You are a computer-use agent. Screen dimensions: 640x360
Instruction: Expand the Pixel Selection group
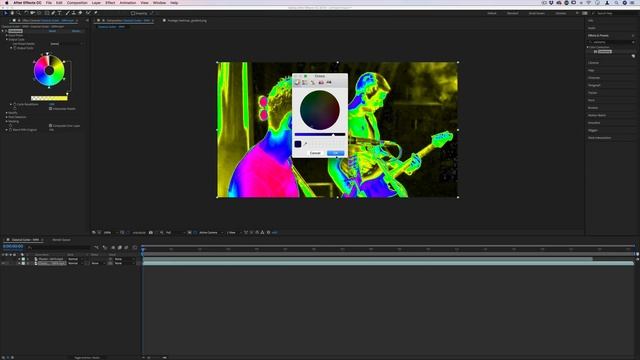click(x=7, y=117)
